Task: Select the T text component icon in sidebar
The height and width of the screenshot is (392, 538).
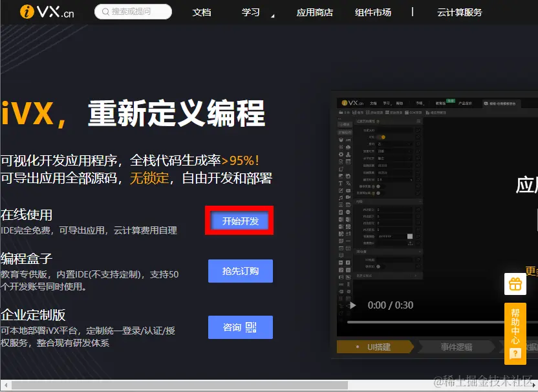Action: [x=339, y=183]
